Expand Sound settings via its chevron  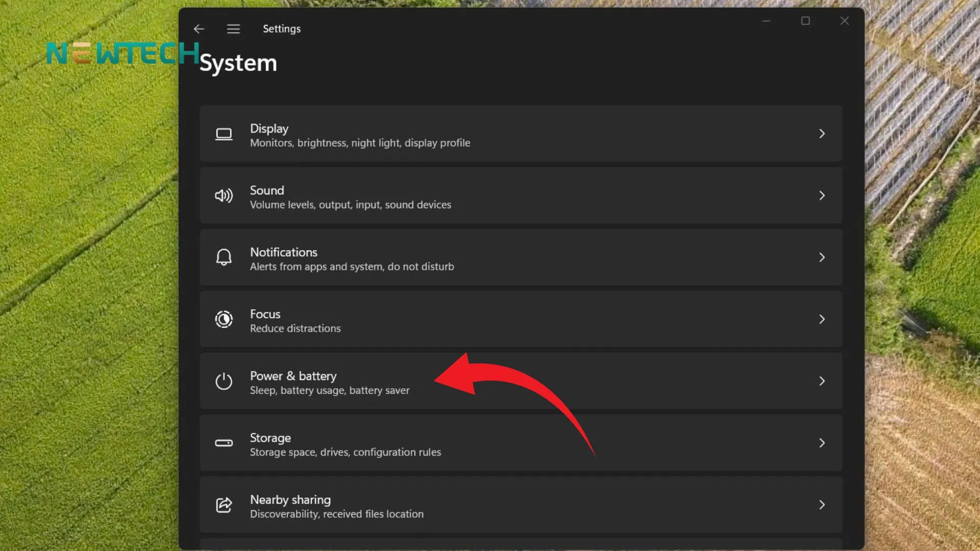(x=822, y=196)
